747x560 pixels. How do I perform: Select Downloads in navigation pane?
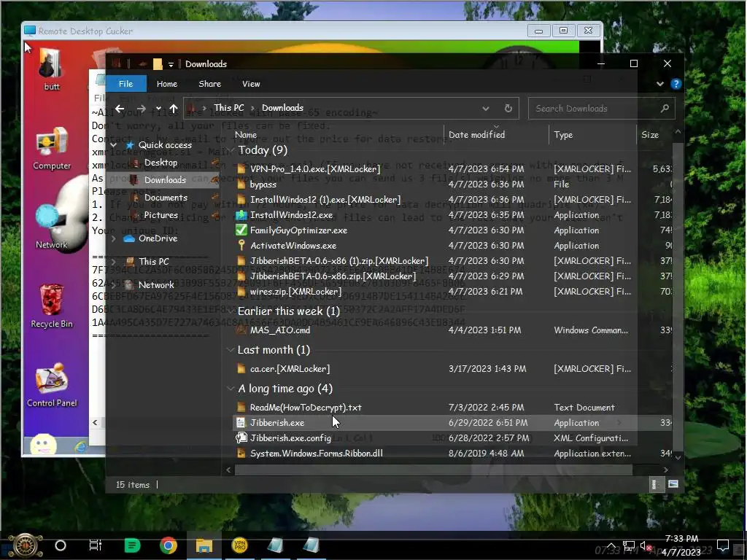pyautogui.click(x=165, y=180)
